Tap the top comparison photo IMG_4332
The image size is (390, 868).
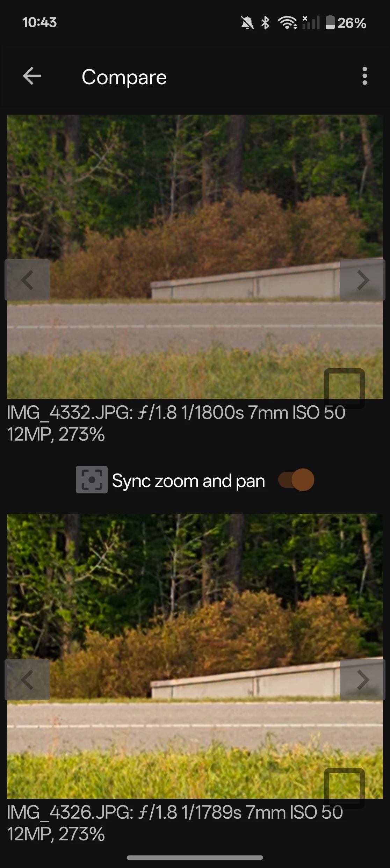(195, 257)
